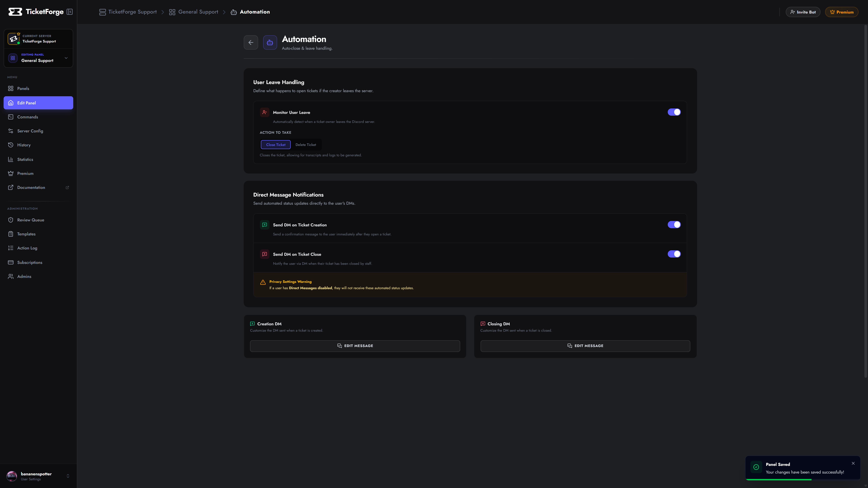Image resolution: width=868 pixels, height=488 pixels.
Task: Dismiss the Panel Saved notification
Action: click(x=853, y=463)
